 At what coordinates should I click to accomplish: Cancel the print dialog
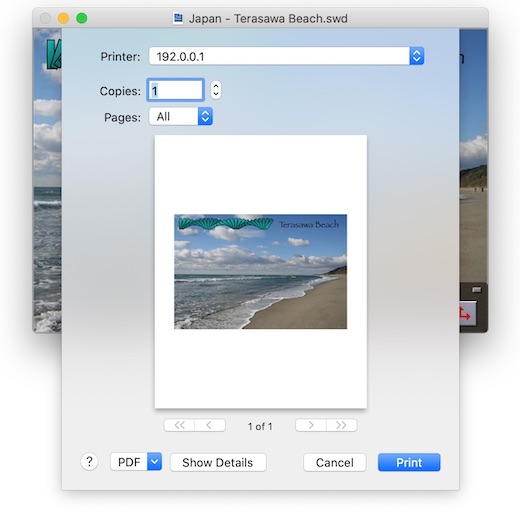pos(335,462)
